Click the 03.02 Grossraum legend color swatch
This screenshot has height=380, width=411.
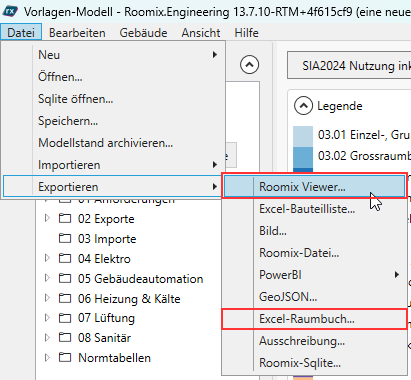point(303,158)
